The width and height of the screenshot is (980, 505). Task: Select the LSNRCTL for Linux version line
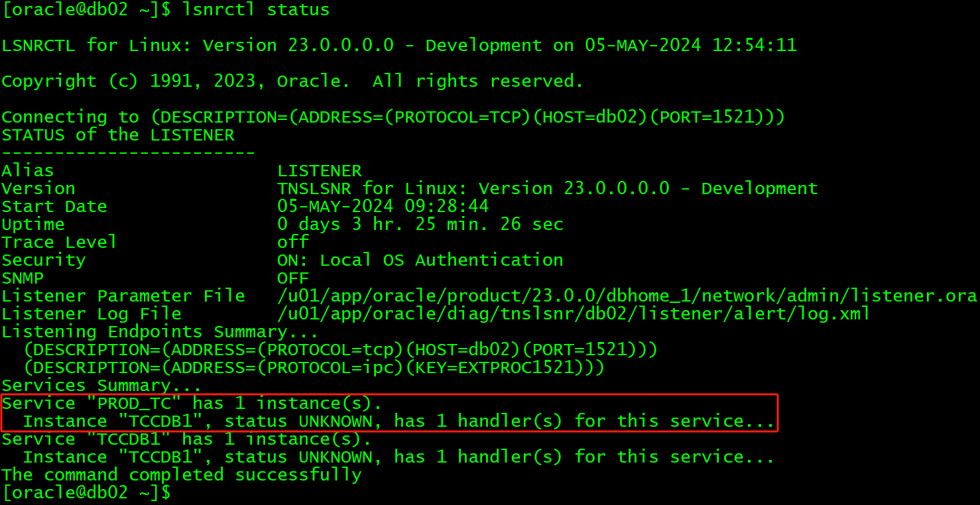click(399, 46)
